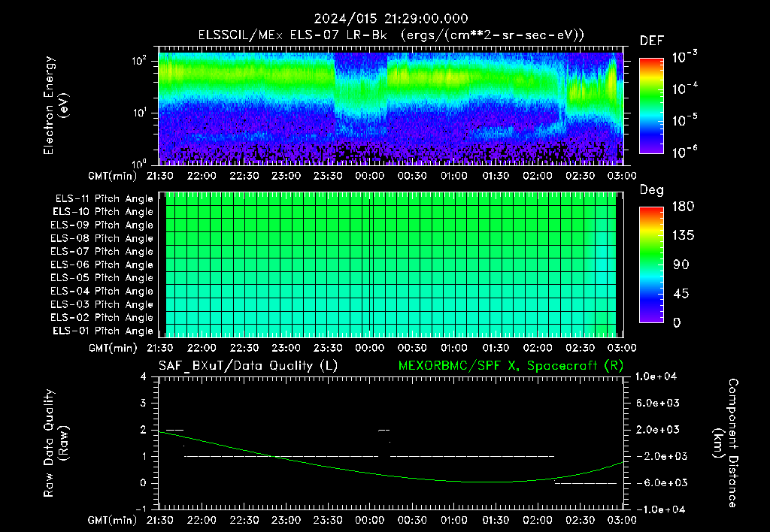
Task: Click the 00:00 tick under the spectrogram
Action: tap(370, 176)
